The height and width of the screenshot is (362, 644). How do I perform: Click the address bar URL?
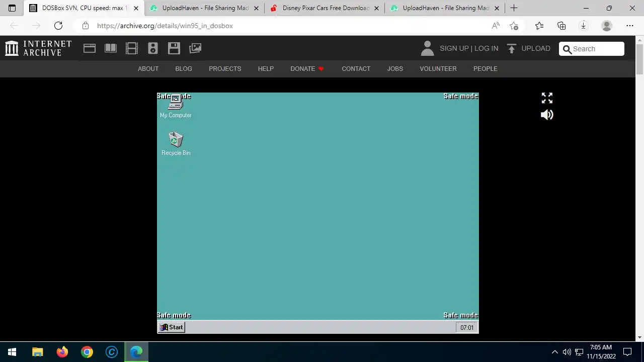tap(165, 26)
